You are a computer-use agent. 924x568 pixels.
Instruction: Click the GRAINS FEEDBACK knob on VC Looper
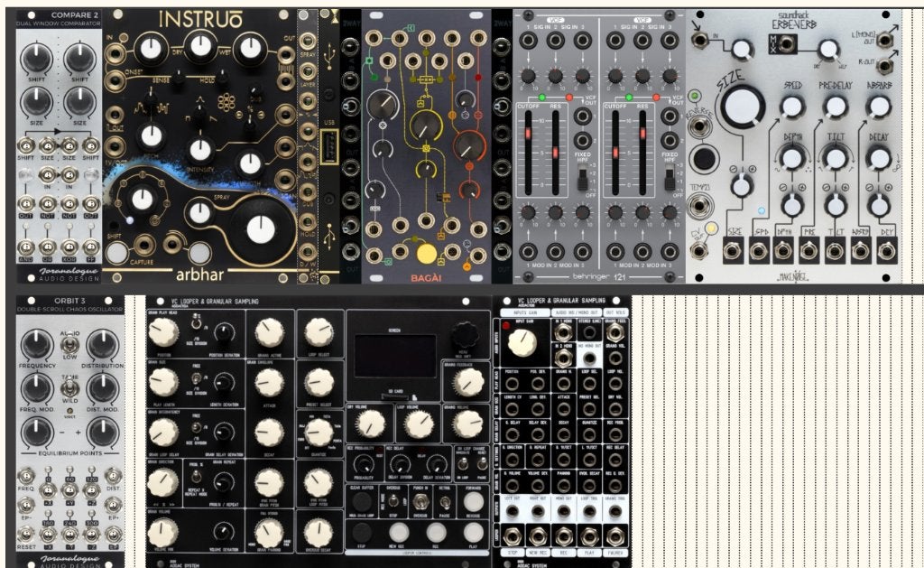(x=468, y=384)
